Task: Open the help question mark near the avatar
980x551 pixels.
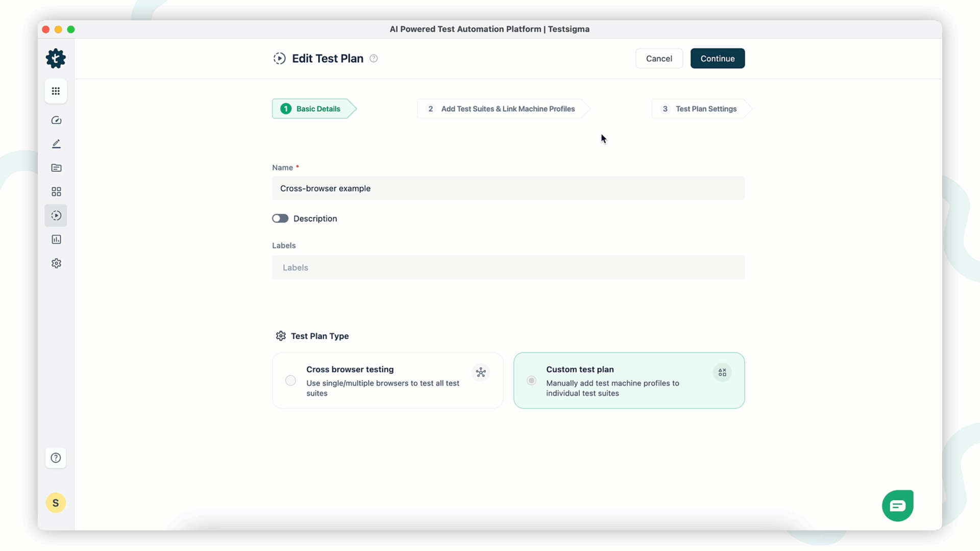Action: pos(56,458)
